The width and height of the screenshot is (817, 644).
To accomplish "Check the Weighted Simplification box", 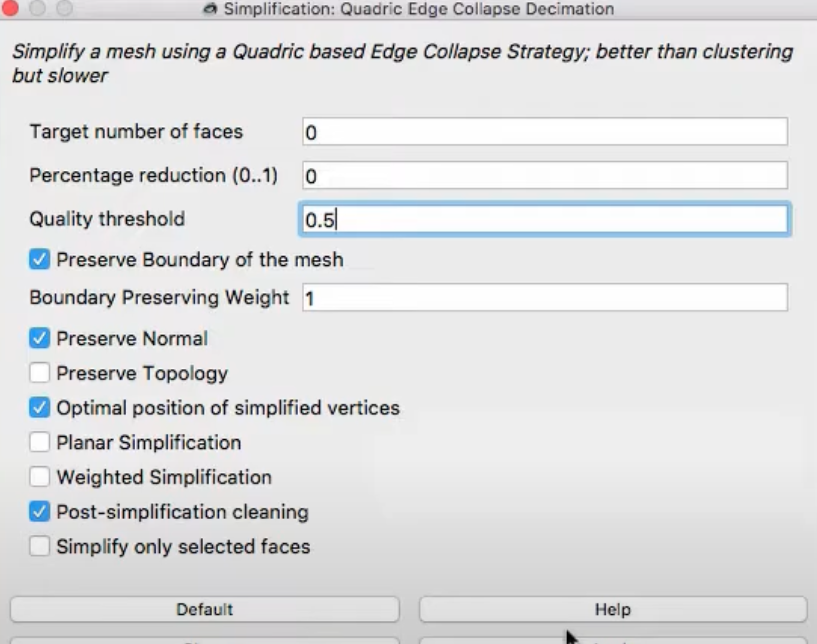I will coord(39,477).
